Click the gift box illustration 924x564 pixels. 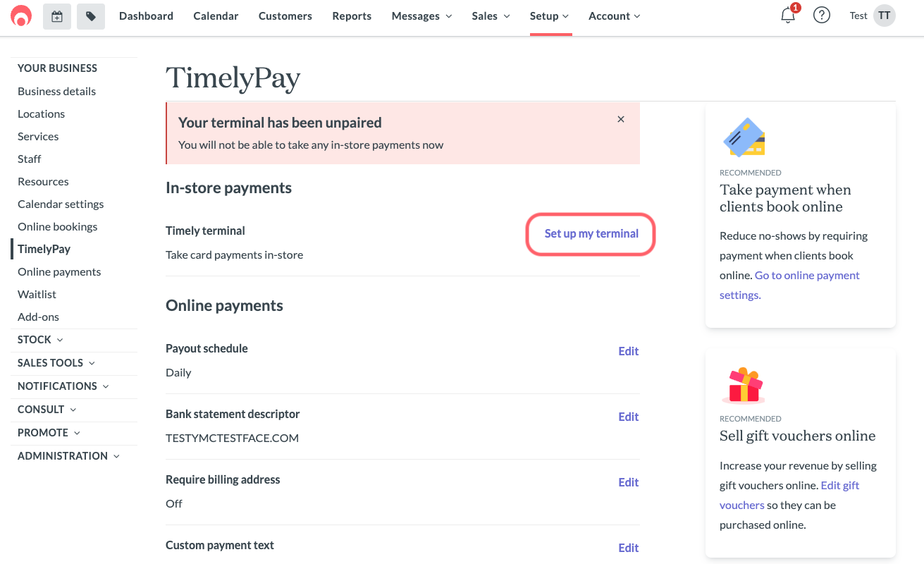click(744, 385)
